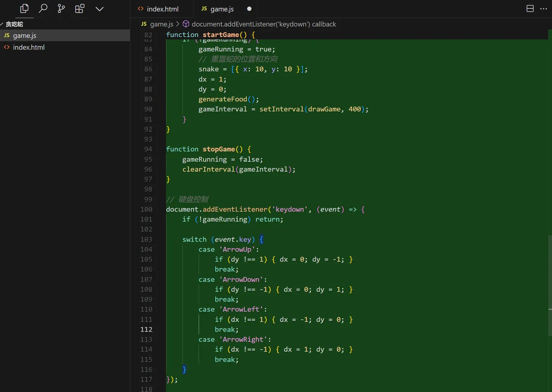The height and width of the screenshot is (392, 552).
Task: Click the case 'ArrowLeft' line
Action: click(233, 310)
